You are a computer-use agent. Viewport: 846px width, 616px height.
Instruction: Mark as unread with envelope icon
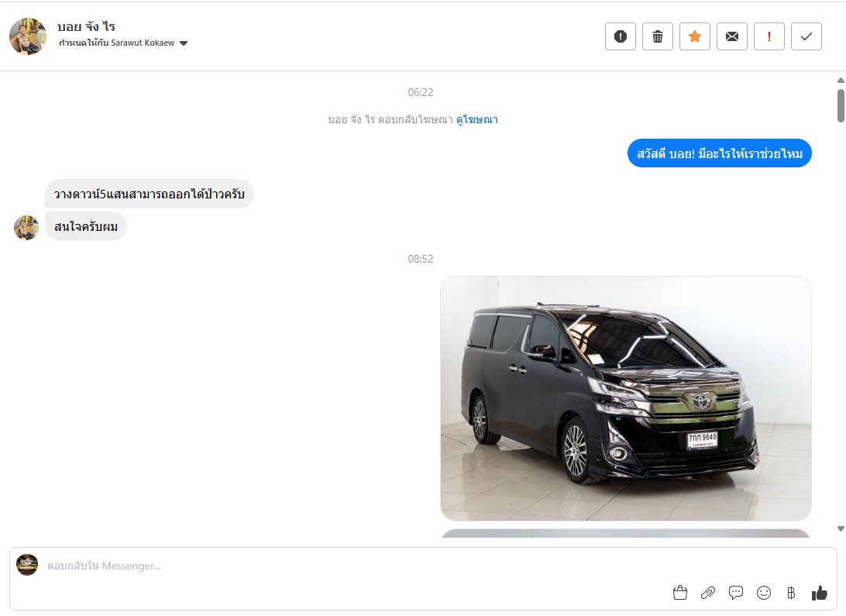[732, 36]
